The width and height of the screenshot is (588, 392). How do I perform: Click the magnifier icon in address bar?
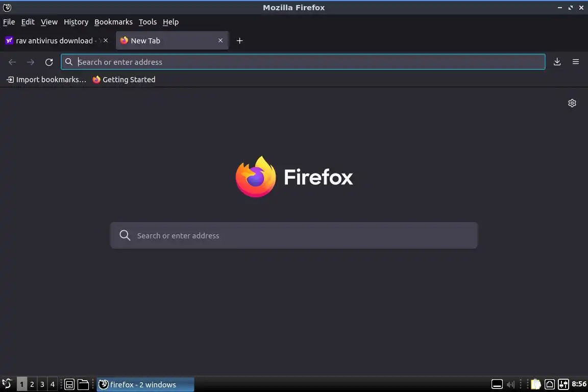(68, 62)
